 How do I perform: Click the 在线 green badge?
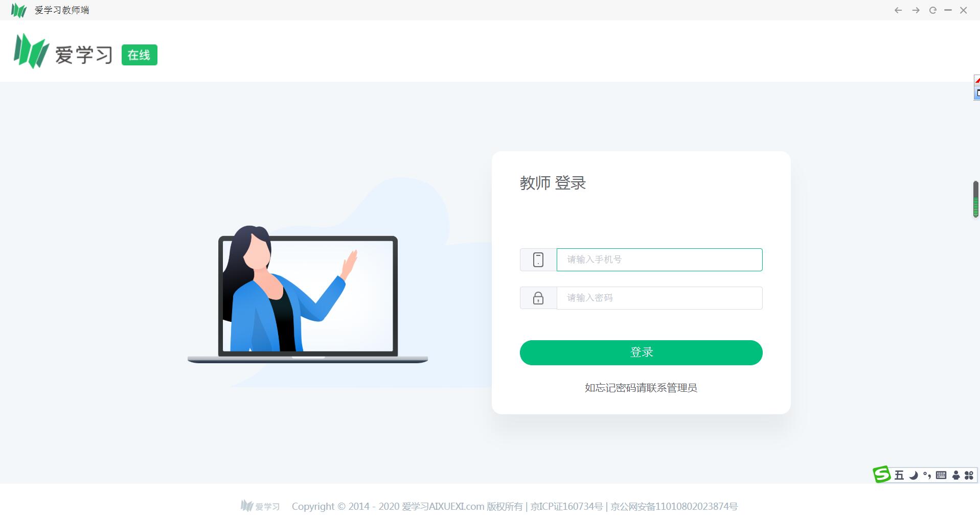(139, 55)
